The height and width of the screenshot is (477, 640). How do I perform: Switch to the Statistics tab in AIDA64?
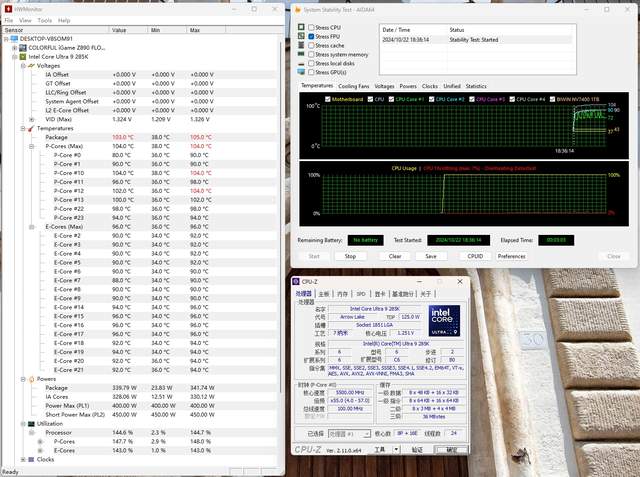(476, 86)
